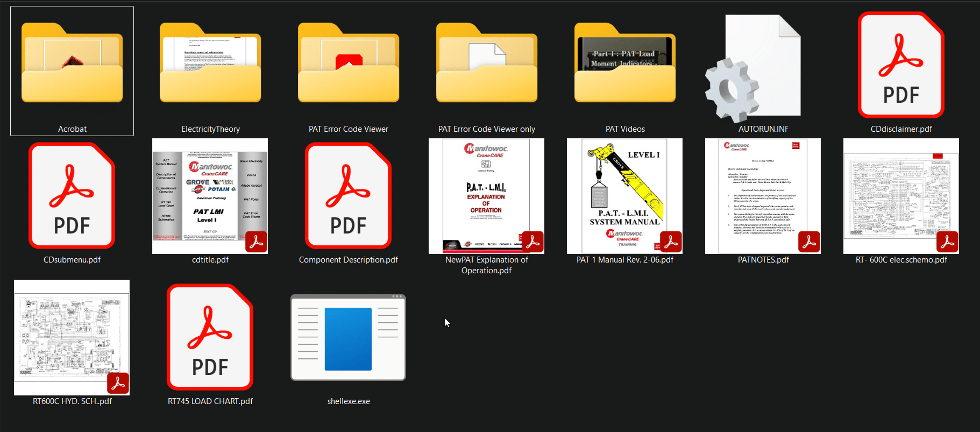Click the 'ElectricityTheory' folder name
Image resolution: width=980 pixels, height=432 pixels.
click(x=210, y=129)
